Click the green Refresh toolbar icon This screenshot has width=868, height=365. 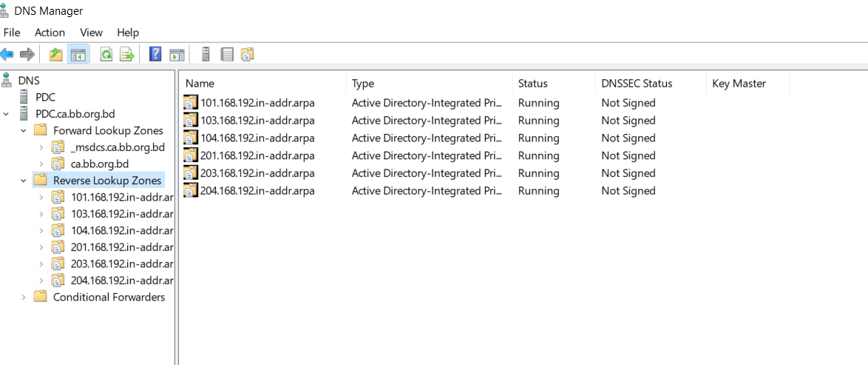click(106, 54)
